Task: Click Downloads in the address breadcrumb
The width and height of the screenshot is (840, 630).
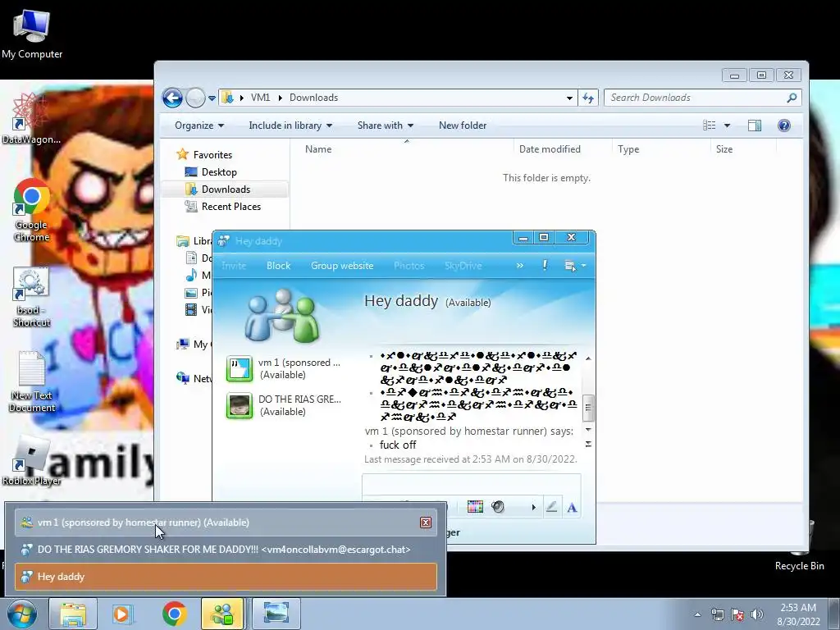Action: coord(314,98)
